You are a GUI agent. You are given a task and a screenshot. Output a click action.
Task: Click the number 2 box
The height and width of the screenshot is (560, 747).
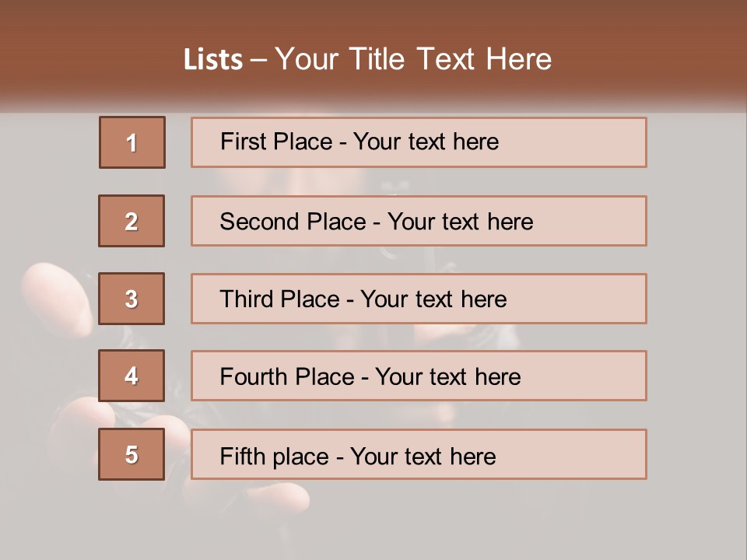coord(132,221)
